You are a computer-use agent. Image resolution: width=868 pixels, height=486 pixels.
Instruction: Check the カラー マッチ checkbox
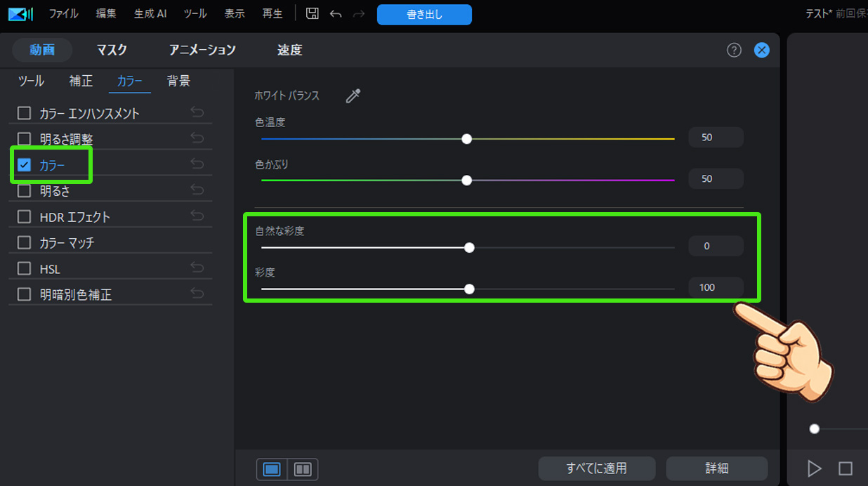click(24, 242)
